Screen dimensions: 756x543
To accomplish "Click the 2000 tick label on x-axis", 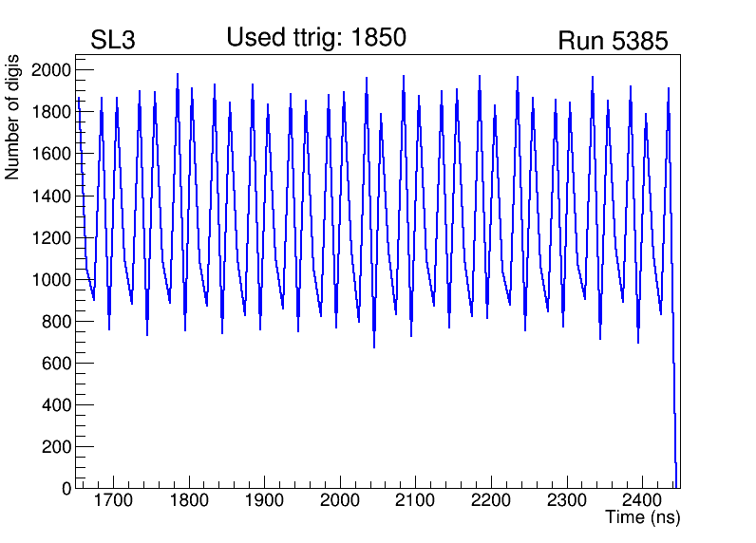I will click(340, 500).
